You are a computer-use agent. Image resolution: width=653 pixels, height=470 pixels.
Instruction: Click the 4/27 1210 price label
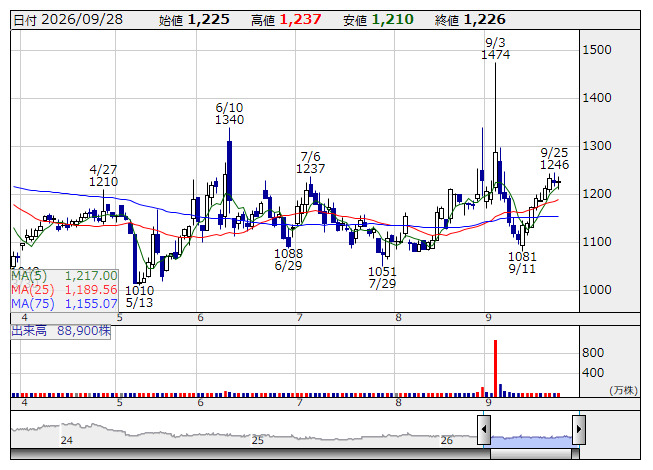(x=103, y=176)
